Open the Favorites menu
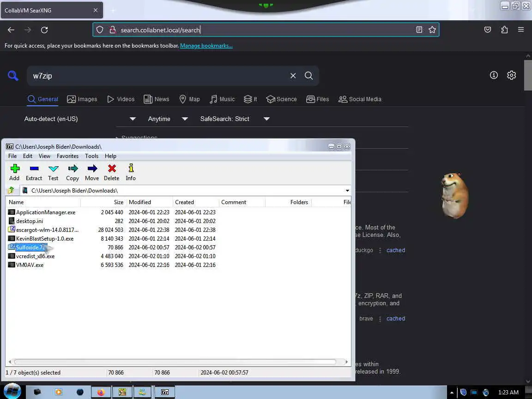This screenshot has height=399, width=532. pyautogui.click(x=67, y=156)
